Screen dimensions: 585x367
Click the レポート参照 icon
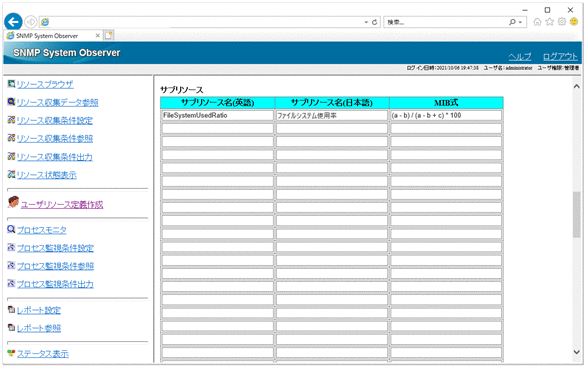12,327
